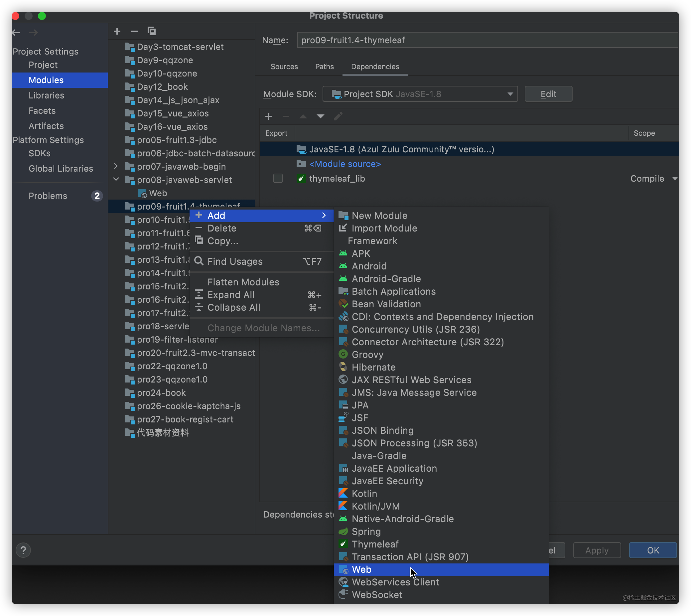Toggle the export checkbox for thymeleaf_lib
The image size is (691, 616).
tap(278, 178)
